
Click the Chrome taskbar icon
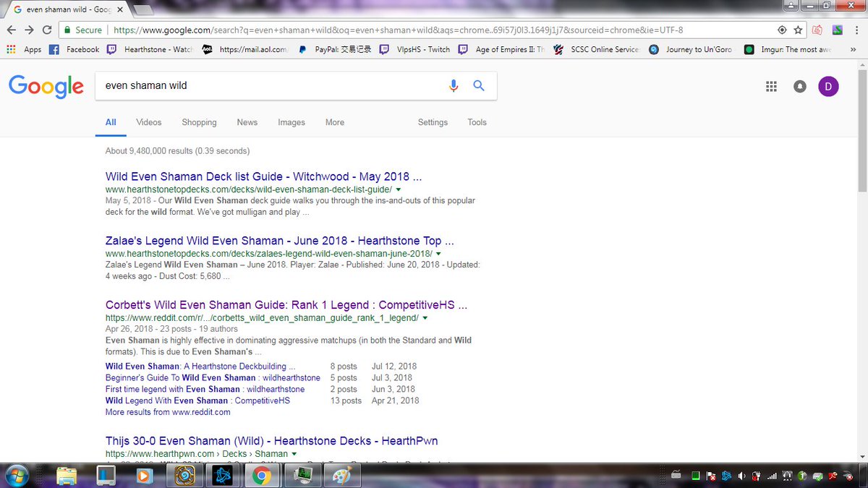[x=261, y=475]
